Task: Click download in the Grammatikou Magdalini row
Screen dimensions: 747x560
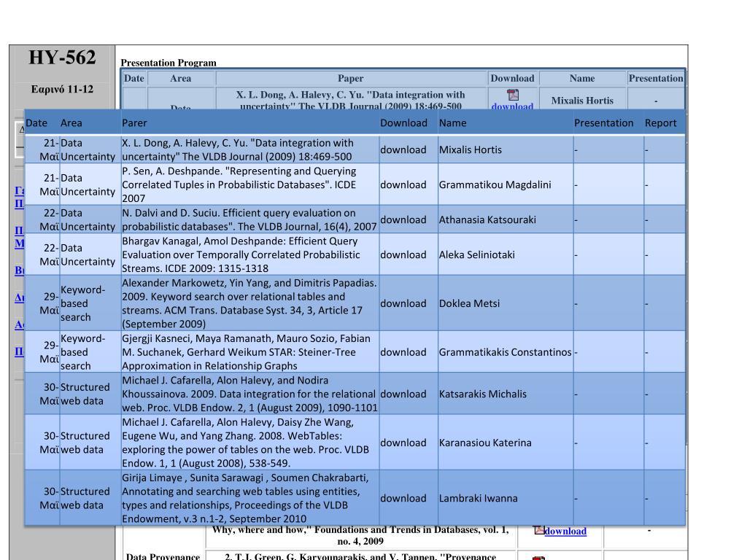Action: pyautogui.click(x=403, y=184)
